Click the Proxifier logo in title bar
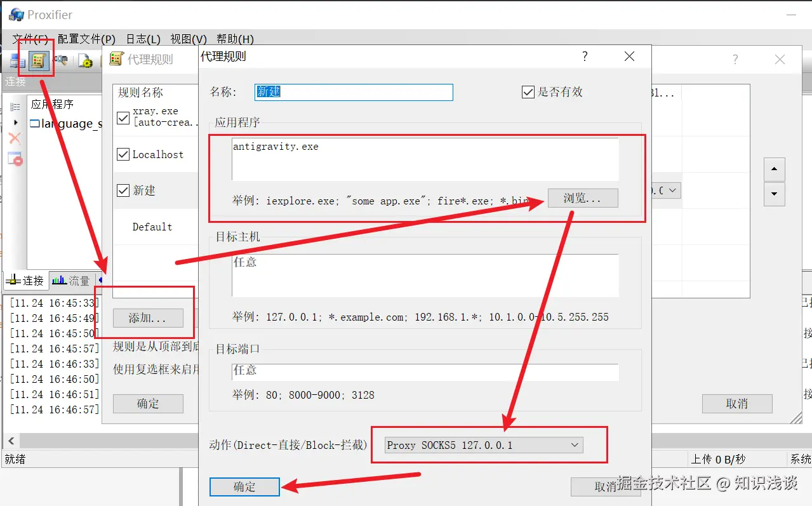The width and height of the screenshot is (812, 506). click(15, 15)
